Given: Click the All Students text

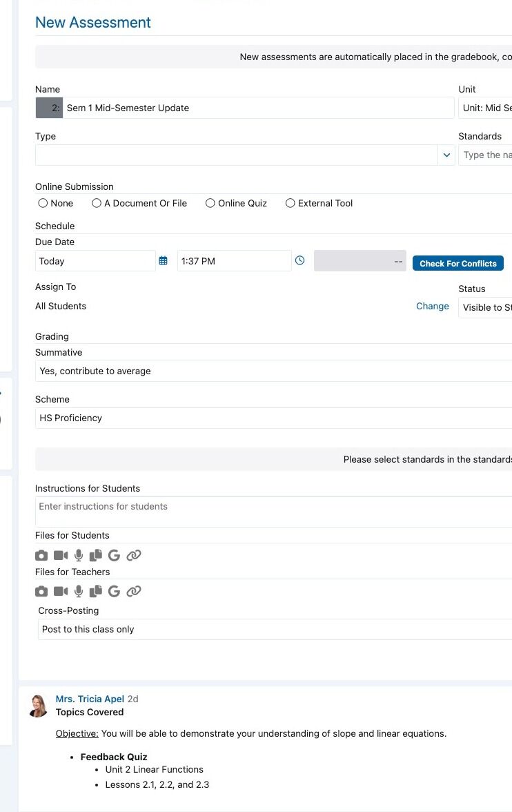Looking at the screenshot, I should click(61, 306).
